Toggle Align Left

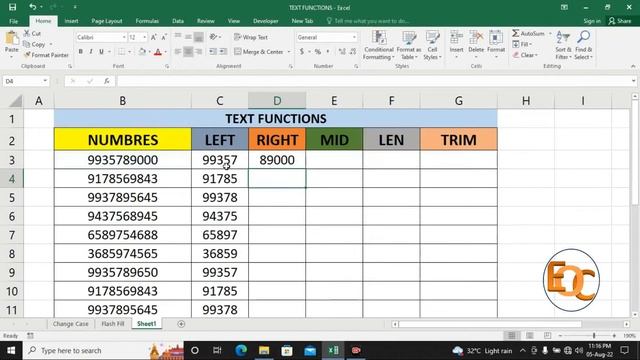pos(178,52)
